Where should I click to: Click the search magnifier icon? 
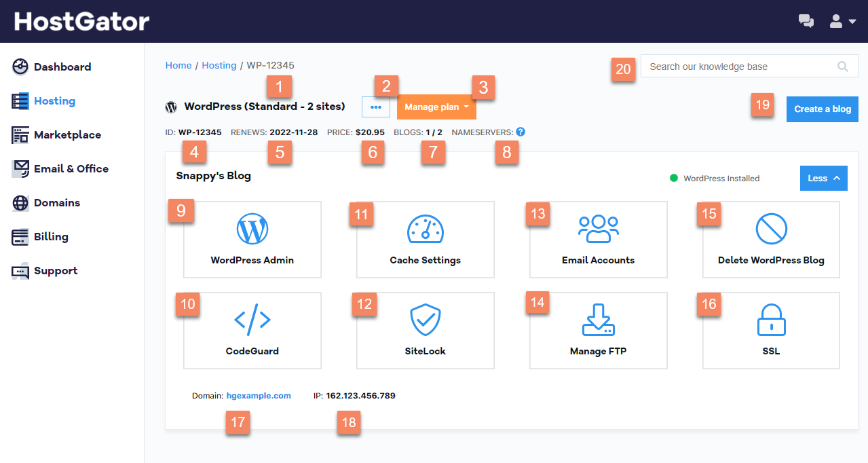[x=843, y=67]
